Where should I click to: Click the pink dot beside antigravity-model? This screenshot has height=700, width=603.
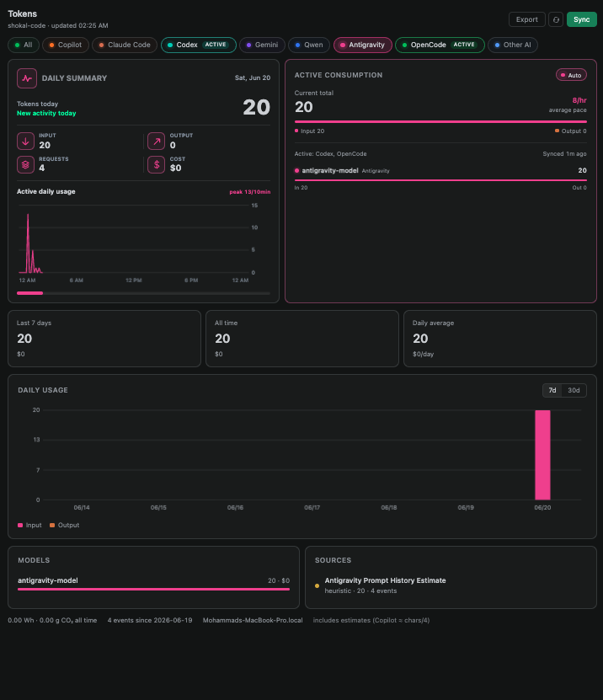(296, 170)
